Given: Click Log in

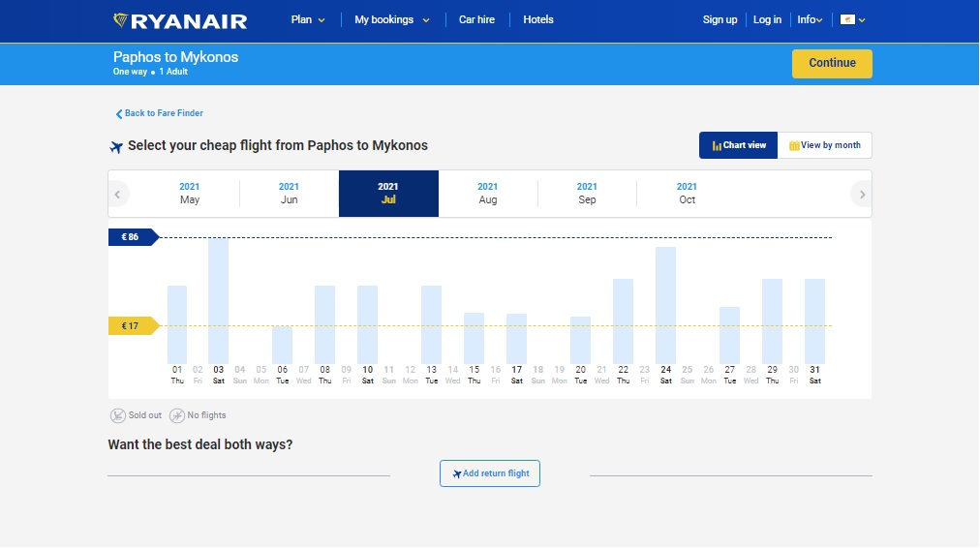Looking at the screenshot, I should pos(767,20).
